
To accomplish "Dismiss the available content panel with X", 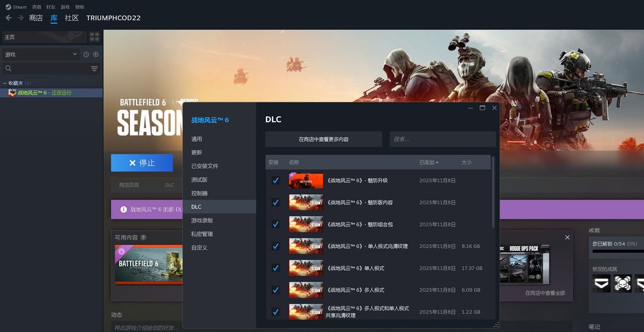I will coord(567,237).
